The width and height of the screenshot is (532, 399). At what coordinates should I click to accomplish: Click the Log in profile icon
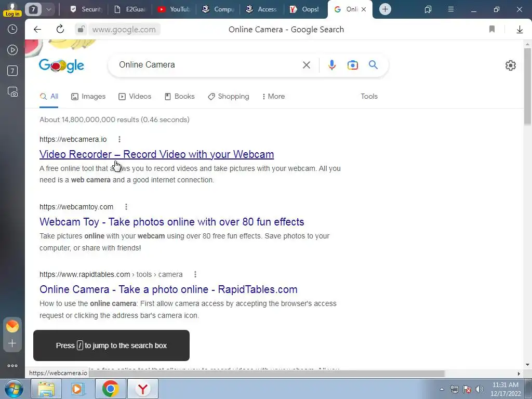click(x=12, y=9)
